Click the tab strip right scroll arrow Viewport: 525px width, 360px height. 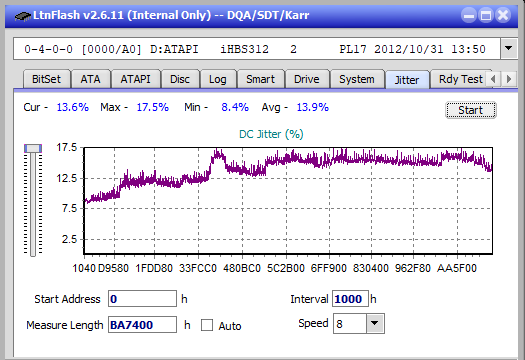(509, 79)
